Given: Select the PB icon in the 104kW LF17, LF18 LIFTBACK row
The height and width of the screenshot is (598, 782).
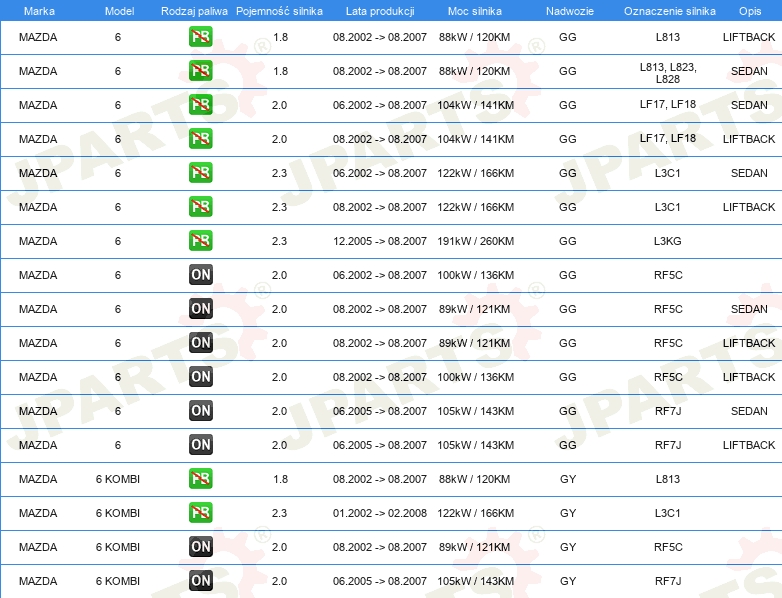Looking at the screenshot, I should [x=200, y=139].
